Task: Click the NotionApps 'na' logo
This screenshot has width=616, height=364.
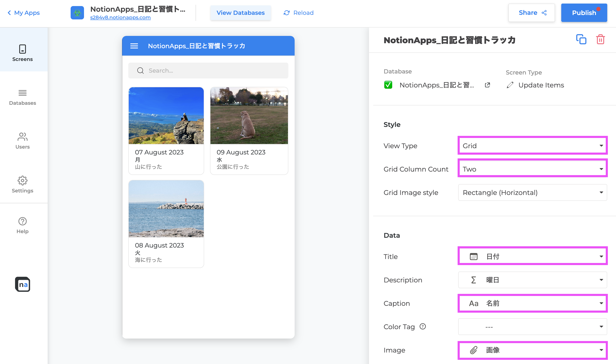Action: click(x=23, y=284)
